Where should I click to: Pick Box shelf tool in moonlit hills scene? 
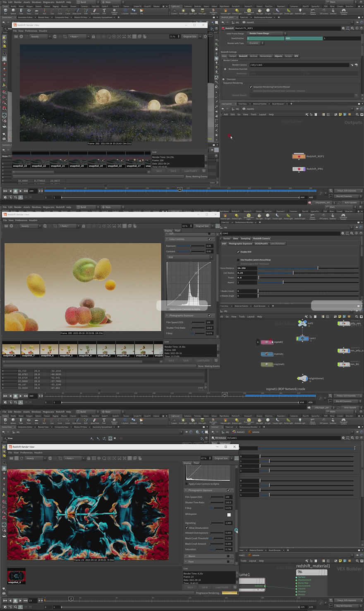tap(5, 11)
